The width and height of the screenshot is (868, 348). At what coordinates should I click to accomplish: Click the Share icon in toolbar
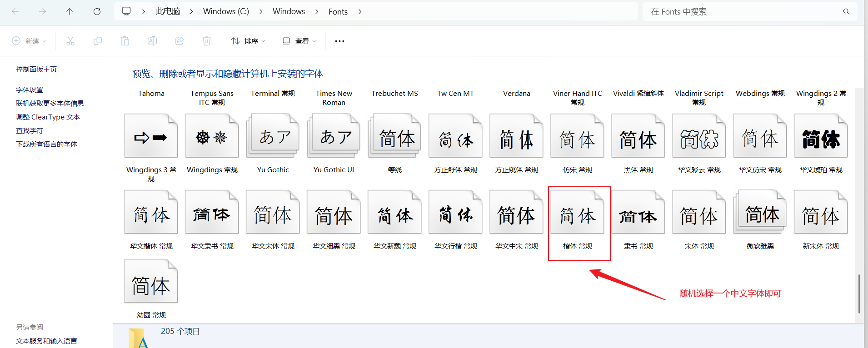180,41
